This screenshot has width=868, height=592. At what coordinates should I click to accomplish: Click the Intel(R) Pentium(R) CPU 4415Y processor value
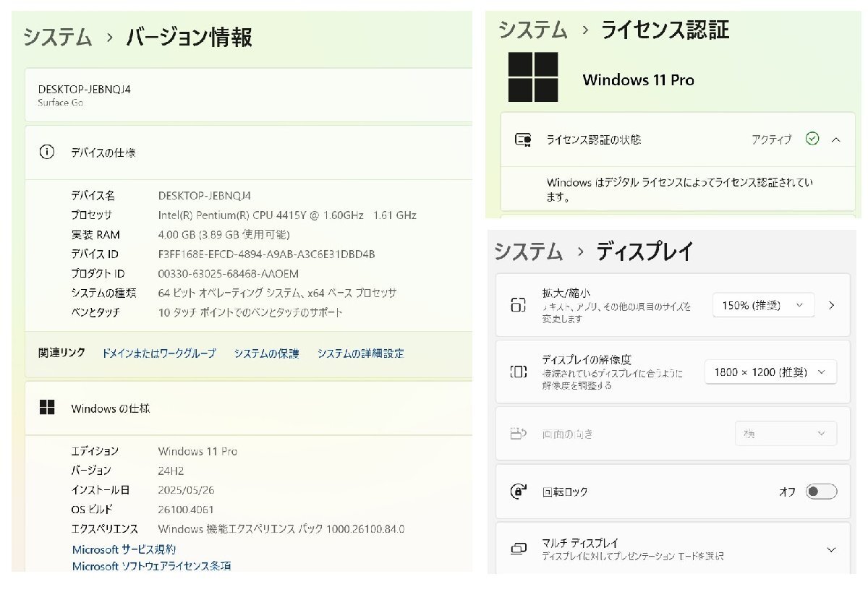(287, 215)
